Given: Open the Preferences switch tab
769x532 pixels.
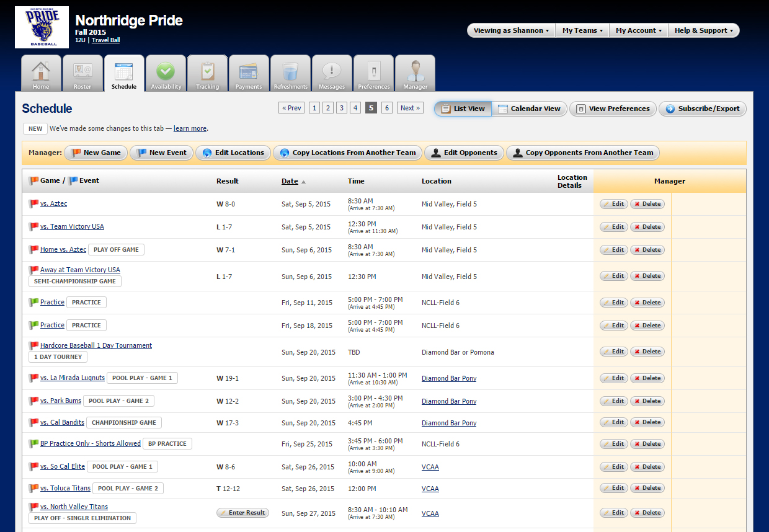Looking at the screenshot, I should point(374,73).
